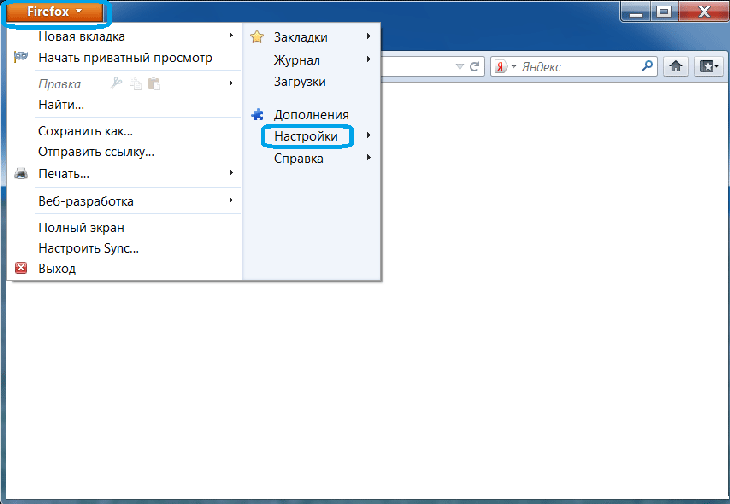
Task: Click the Copy icon in Правка row
Action: pos(136,83)
